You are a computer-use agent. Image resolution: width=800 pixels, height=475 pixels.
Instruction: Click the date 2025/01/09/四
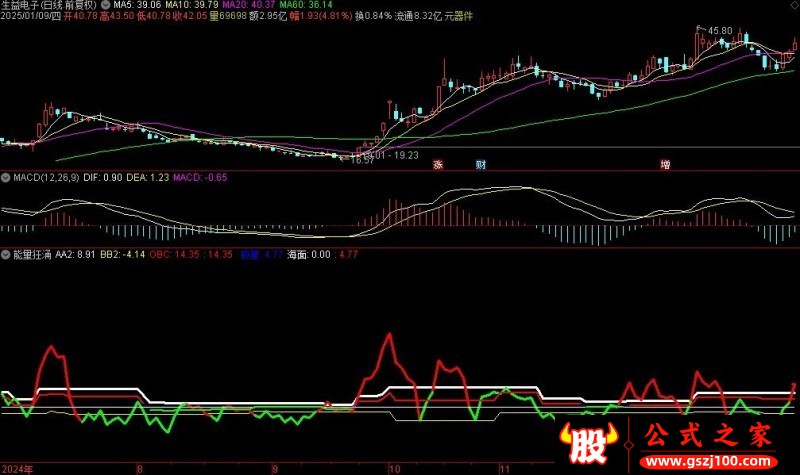[x=31, y=16]
